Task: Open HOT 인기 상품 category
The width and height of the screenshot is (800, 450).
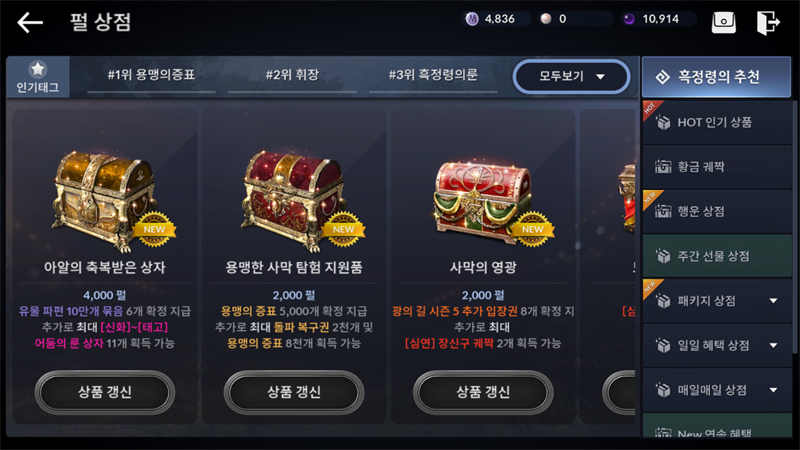Action: [x=717, y=122]
